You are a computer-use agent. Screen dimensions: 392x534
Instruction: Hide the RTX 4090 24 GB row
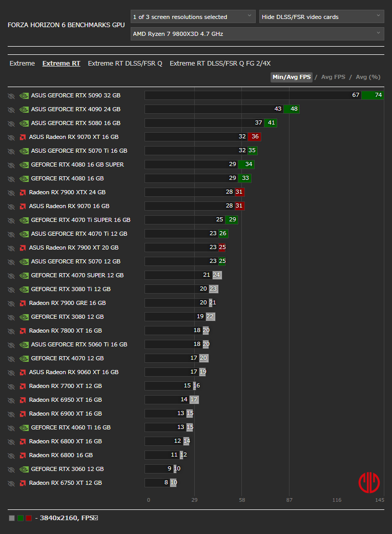[x=11, y=110]
